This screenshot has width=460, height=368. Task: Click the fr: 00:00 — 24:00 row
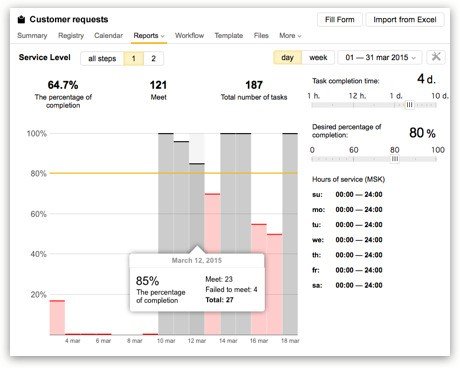(x=347, y=270)
